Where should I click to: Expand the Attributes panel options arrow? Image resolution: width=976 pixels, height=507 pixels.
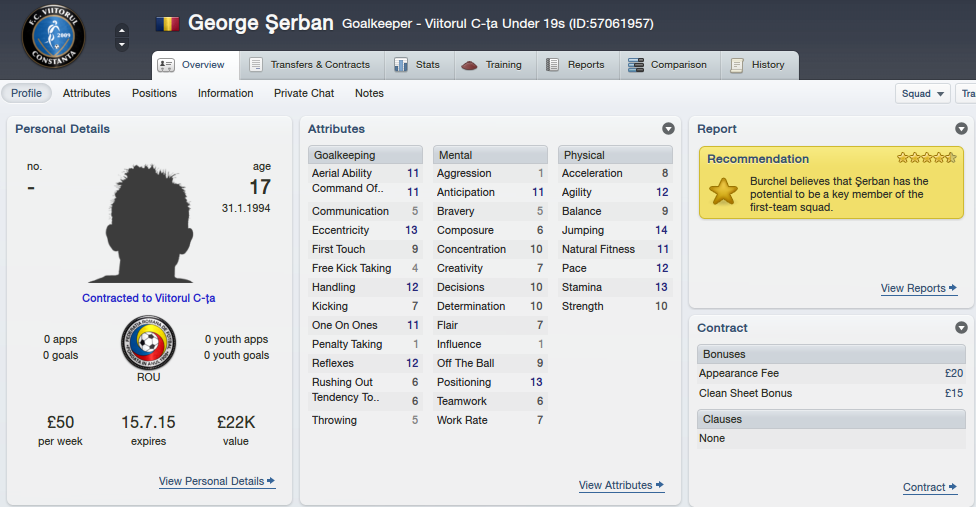[669, 129]
